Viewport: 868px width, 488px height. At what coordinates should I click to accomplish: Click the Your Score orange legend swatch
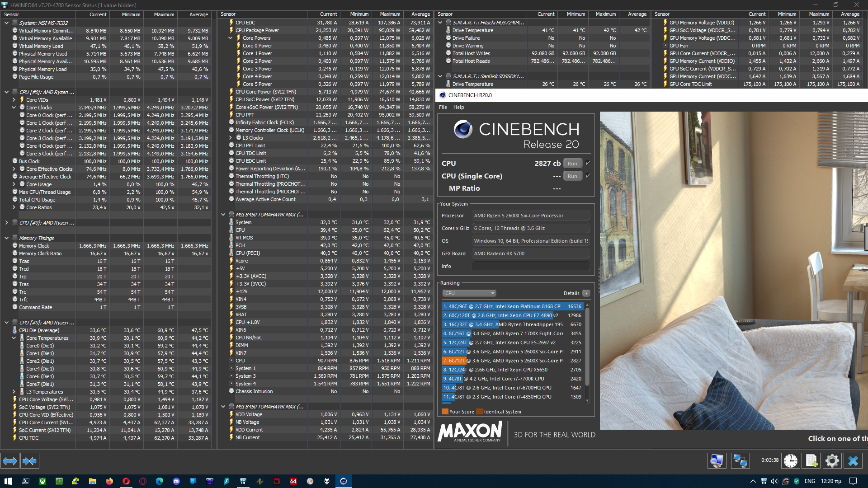coord(445,412)
